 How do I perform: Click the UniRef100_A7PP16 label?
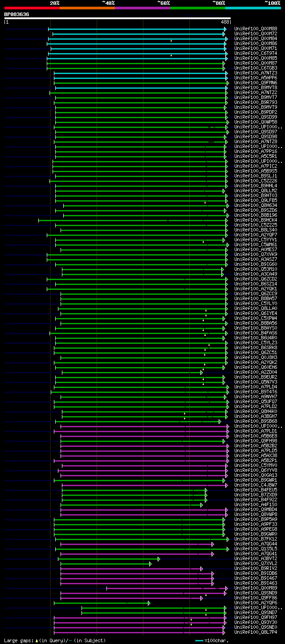[256, 151]
